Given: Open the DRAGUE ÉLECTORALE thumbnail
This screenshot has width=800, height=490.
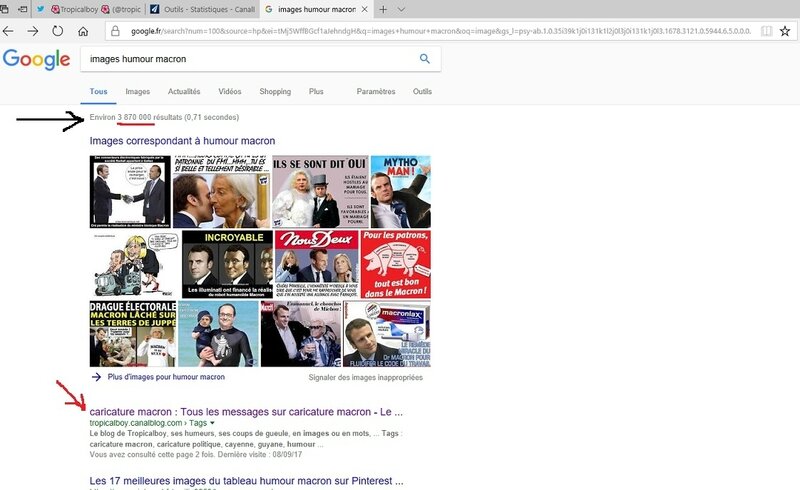Looking at the screenshot, I should (133, 333).
